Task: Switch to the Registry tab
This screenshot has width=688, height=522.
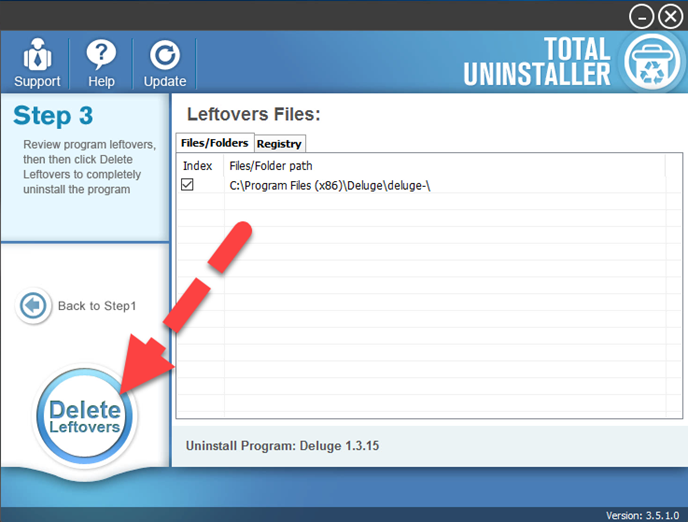Action: click(279, 144)
